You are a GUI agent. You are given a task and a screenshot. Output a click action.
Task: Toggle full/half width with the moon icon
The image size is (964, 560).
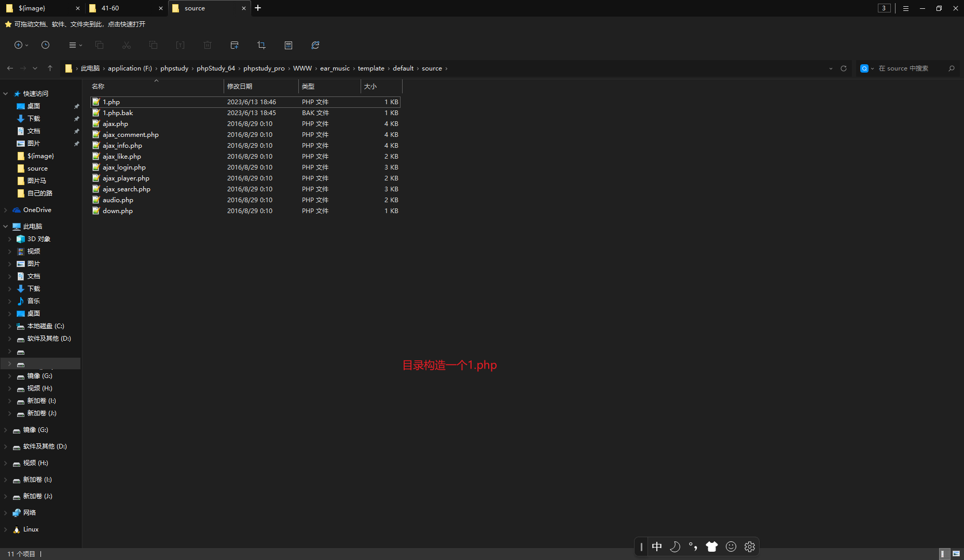coord(675,547)
